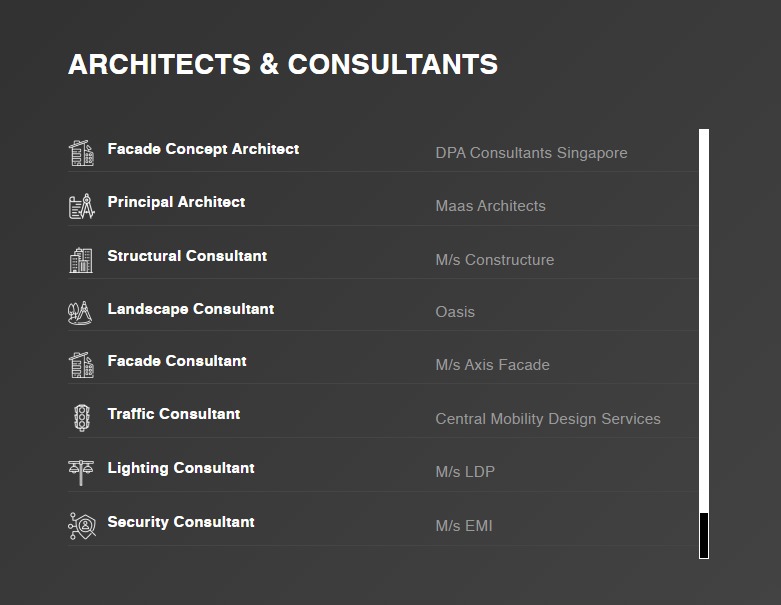Select the Facade Concept Architect label

coord(203,149)
